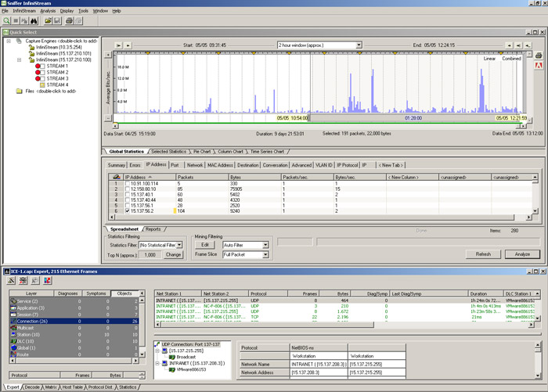Click the Top N value field 1,000
Viewport: 548px width, 392px height.
tap(150, 255)
